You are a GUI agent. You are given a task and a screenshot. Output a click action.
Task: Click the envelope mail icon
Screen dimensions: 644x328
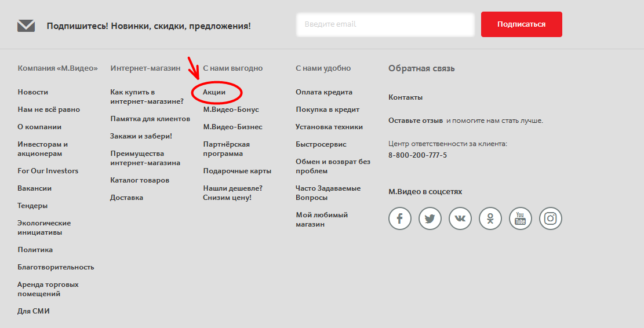tap(26, 26)
